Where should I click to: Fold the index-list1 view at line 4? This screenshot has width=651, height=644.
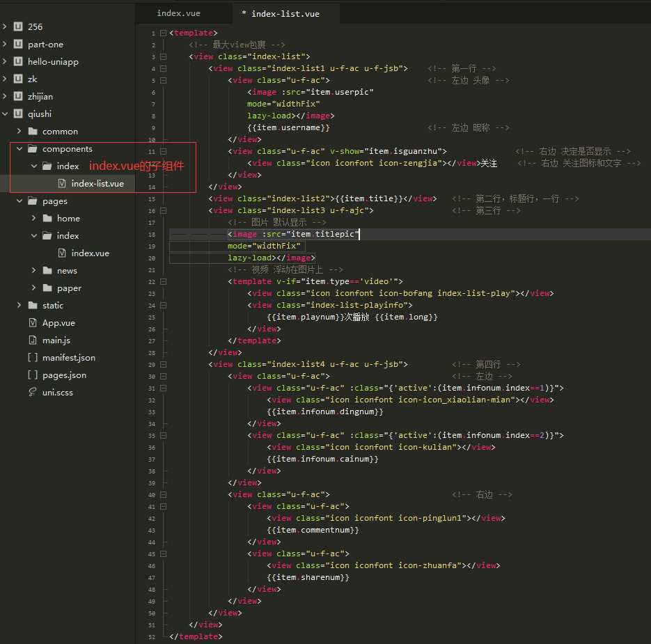click(163, 68)
